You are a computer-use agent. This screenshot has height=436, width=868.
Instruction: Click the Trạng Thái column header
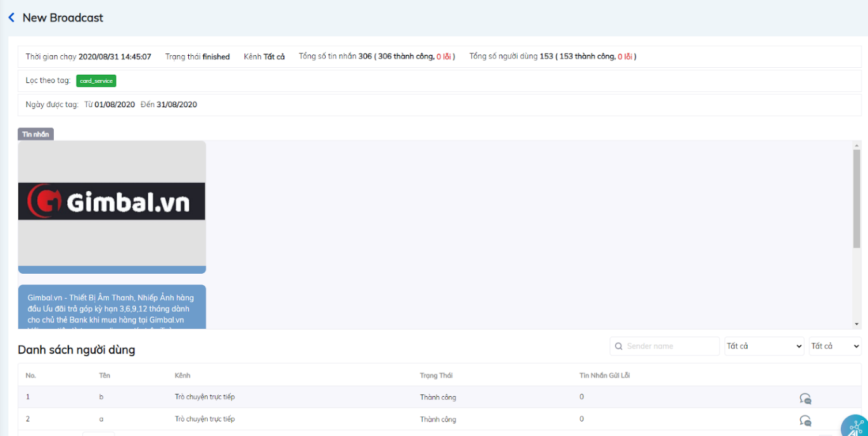click(x=437, y=375)
